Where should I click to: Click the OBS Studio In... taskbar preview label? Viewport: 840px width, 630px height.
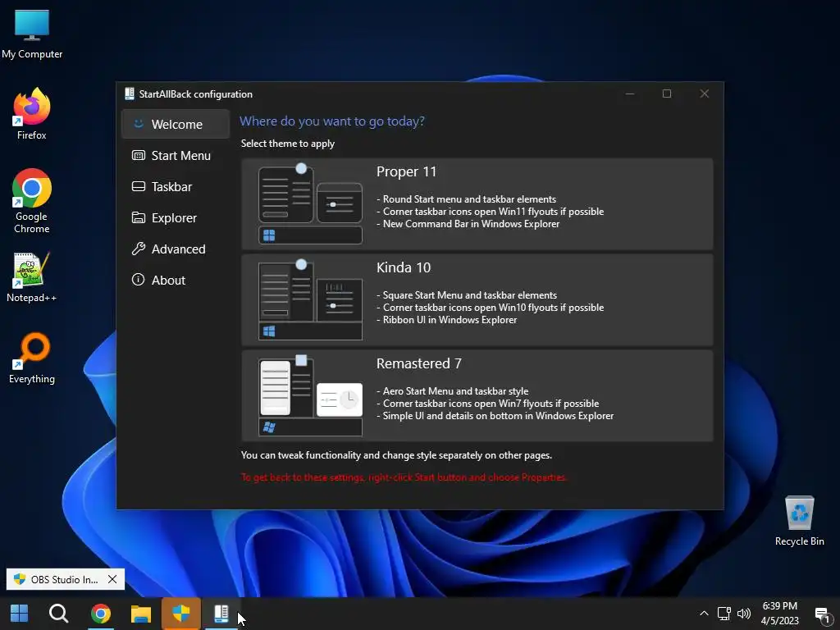64,580
